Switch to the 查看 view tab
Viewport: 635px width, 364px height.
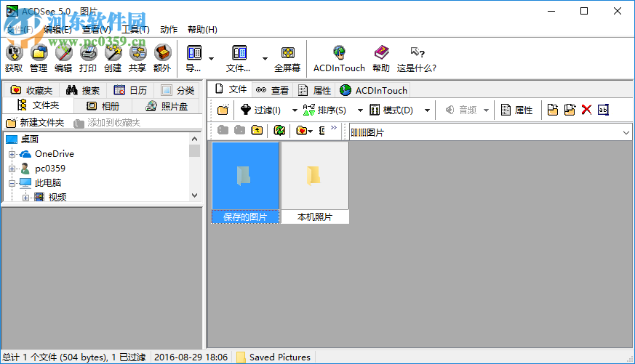coord(272,90)
